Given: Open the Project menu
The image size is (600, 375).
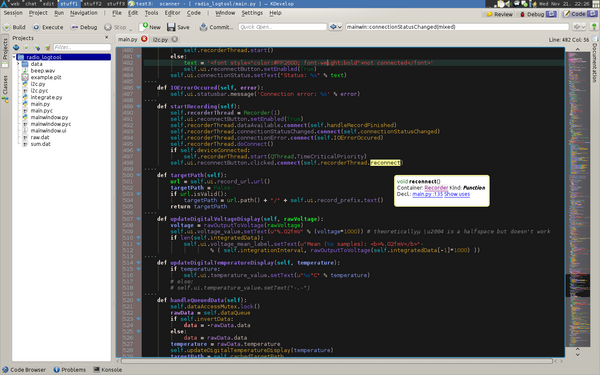Looking at the screenshot, I should [x=38, y=13].
